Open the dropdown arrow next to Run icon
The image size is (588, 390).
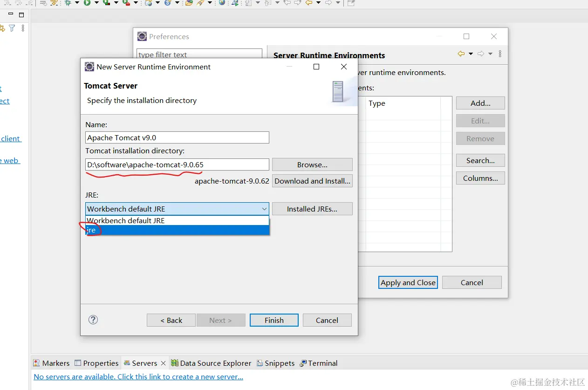tap(96, 3)
